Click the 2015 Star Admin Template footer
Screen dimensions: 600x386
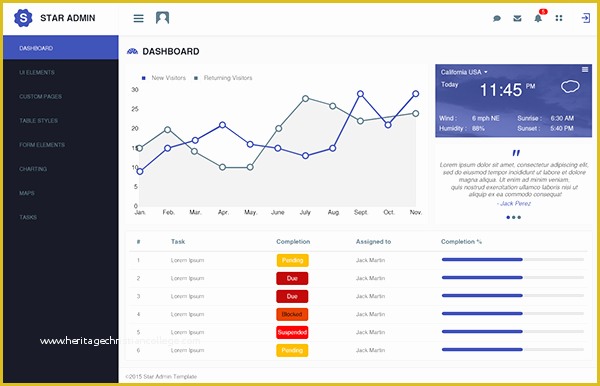coord(161,376)
